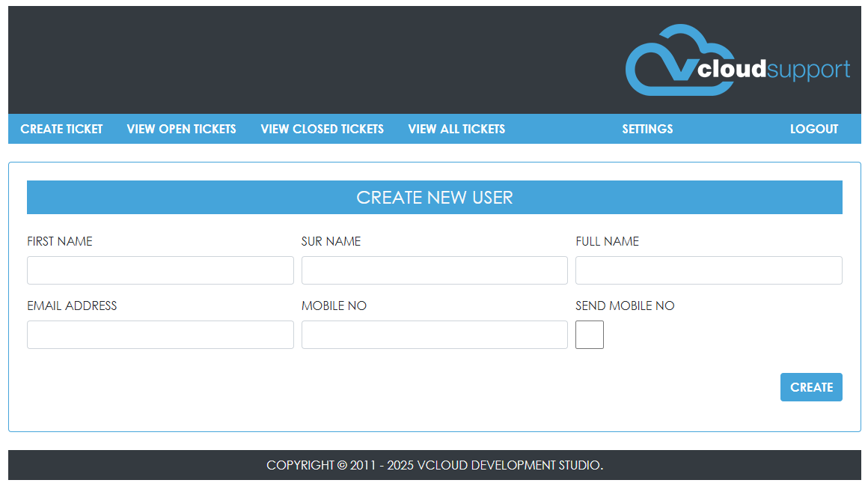Click the footer copyright text
Viewport: 868px width, 489px height.
pyautogui.click(x=434, y=465)
